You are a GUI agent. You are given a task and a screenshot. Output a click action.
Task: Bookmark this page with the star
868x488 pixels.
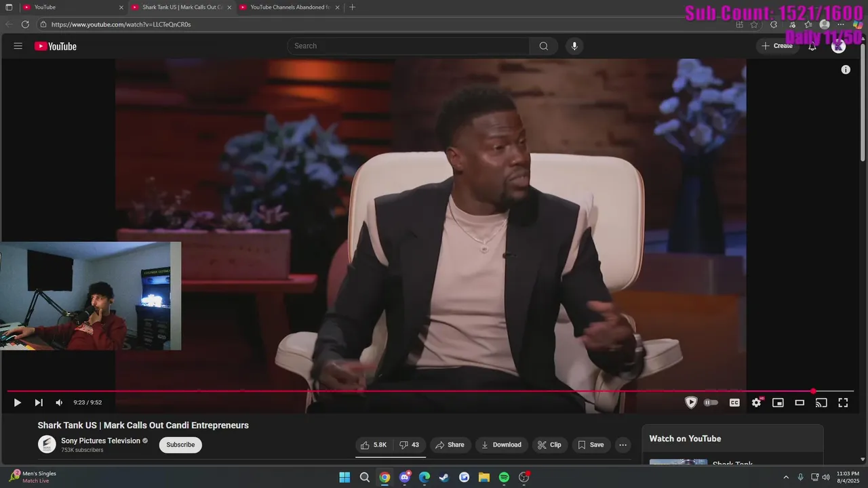[754, 24]
